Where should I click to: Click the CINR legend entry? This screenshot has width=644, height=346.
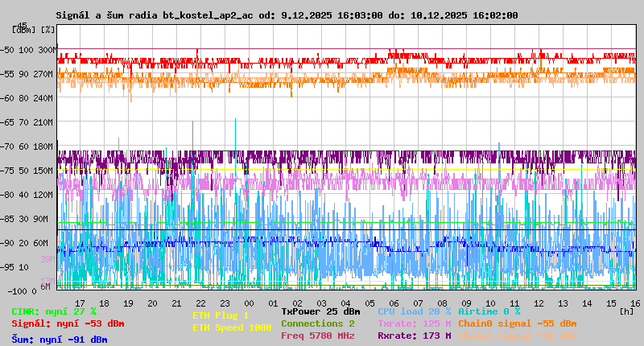54,311
